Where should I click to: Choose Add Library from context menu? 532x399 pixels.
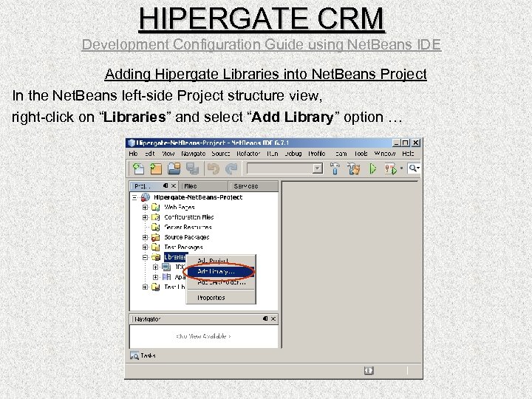point(220,271)
